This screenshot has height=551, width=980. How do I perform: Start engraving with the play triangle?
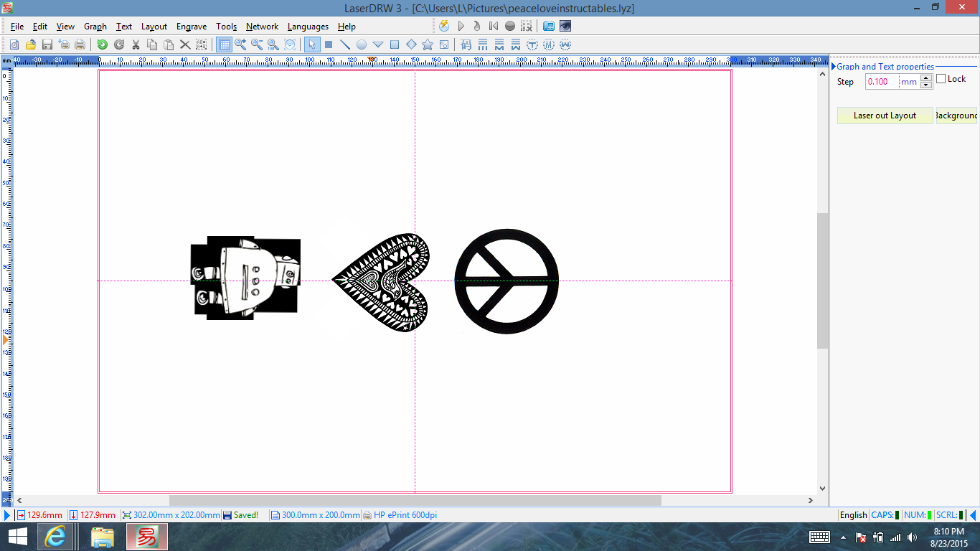coord(461,26)
